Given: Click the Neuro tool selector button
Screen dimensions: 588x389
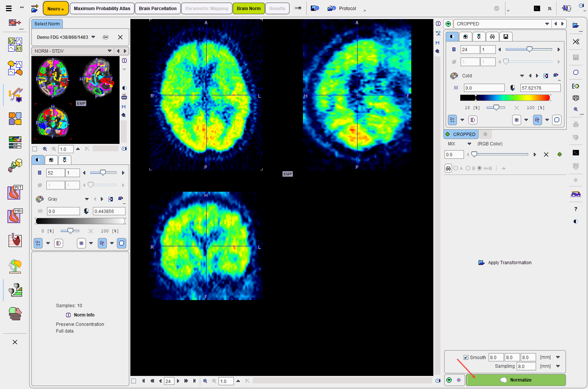Looking at the screenshot, I should click(56, 9).
